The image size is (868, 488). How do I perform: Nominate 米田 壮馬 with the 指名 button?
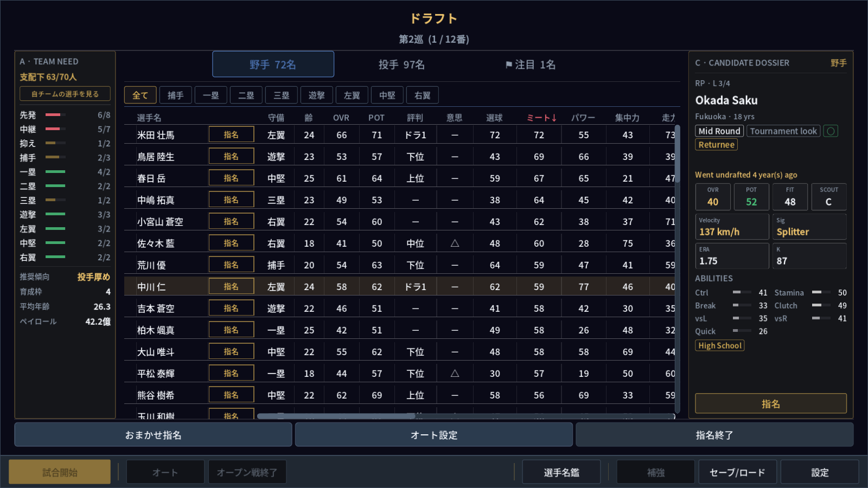tap(232, 134)
